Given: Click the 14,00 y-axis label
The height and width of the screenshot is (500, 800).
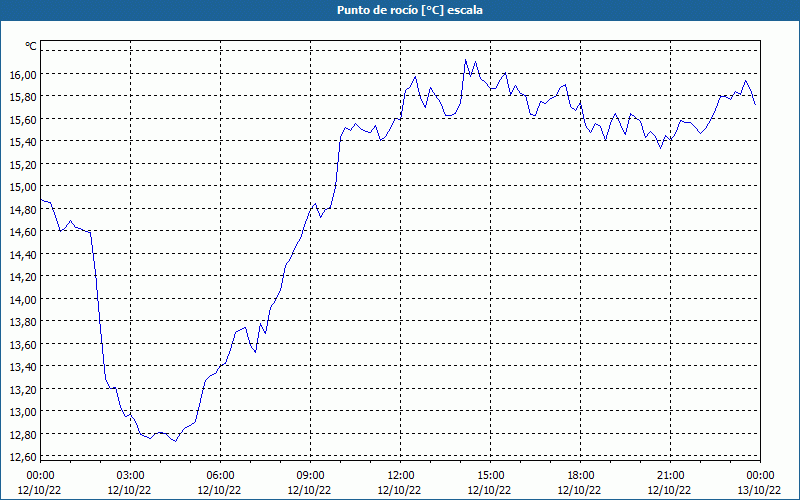Looking at the screenshot, I should pos(23,299).
